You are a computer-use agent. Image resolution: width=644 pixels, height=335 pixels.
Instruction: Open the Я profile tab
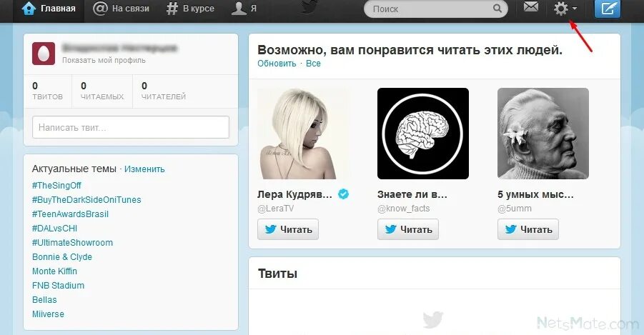(x=244, y=9)
